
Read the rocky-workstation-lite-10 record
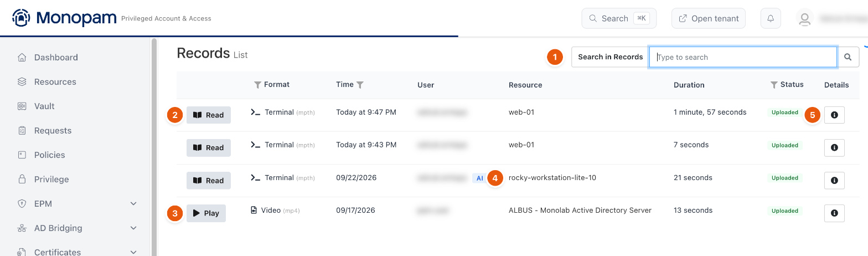[209, 181]
